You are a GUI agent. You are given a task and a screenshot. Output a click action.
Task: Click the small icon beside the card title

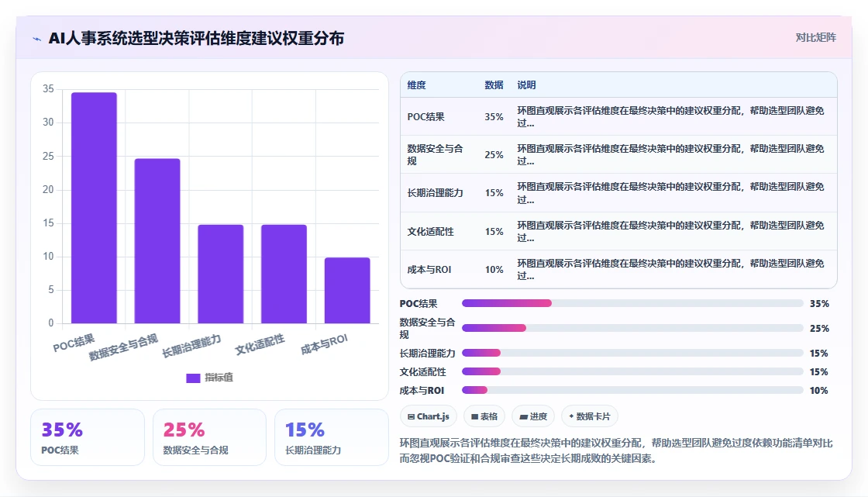[x=37, y=39]
